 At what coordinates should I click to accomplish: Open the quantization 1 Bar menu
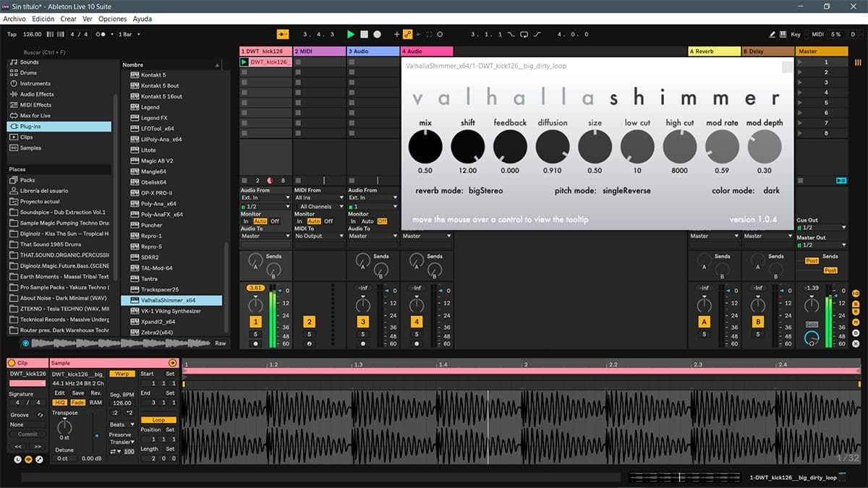(x=129, y=34)
